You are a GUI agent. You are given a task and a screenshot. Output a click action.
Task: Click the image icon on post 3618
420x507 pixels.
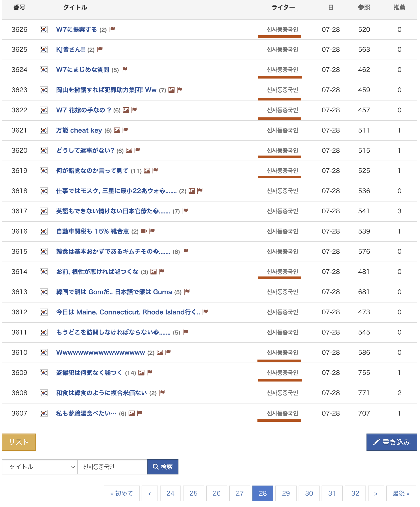tap(192, 191)
